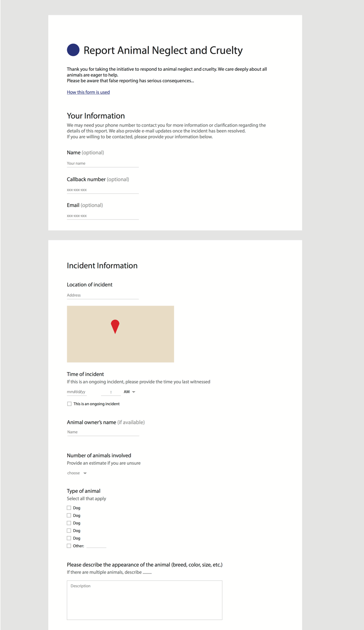Click the hour and minute time field
This screenshot has height=630, width=364.
pos(111,392)
